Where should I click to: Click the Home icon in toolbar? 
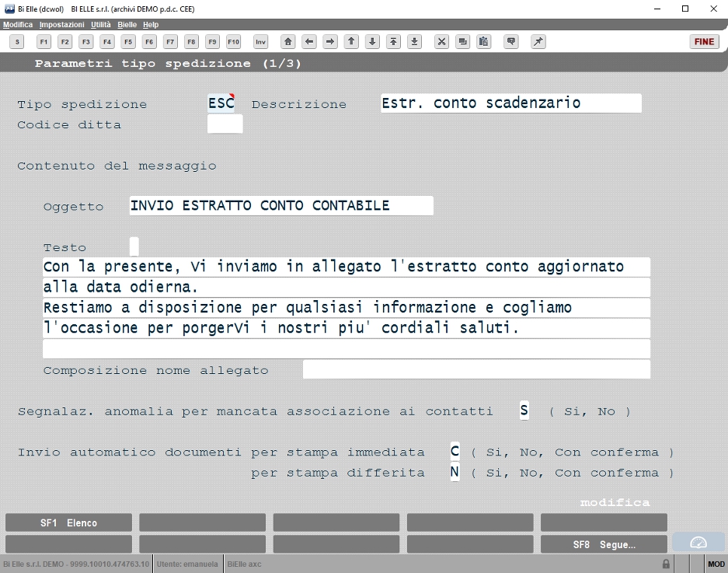(287, 42)
